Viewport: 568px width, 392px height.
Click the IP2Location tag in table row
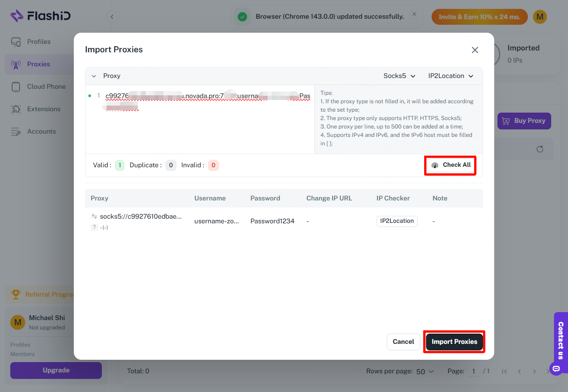(397, 221)
